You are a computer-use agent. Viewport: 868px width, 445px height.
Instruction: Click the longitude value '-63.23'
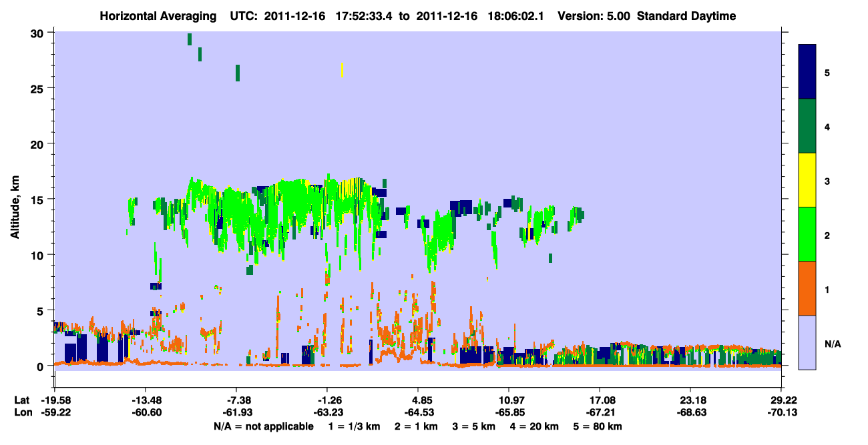coord(327,413)
